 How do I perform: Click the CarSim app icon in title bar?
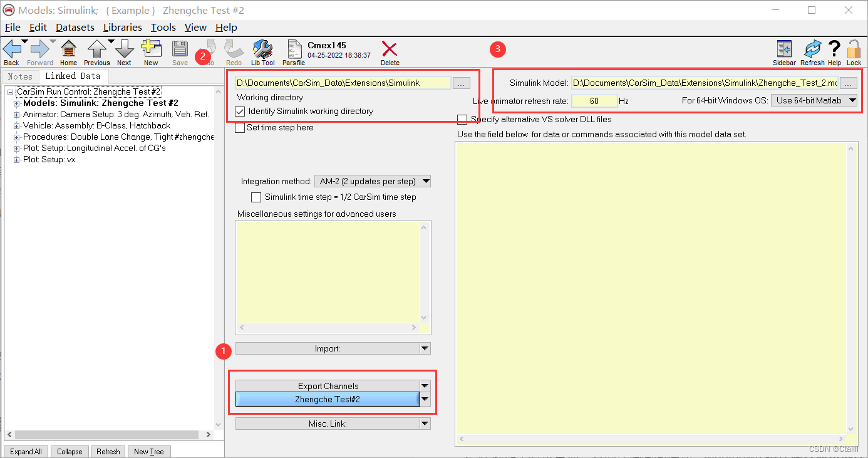click(9, 10)
